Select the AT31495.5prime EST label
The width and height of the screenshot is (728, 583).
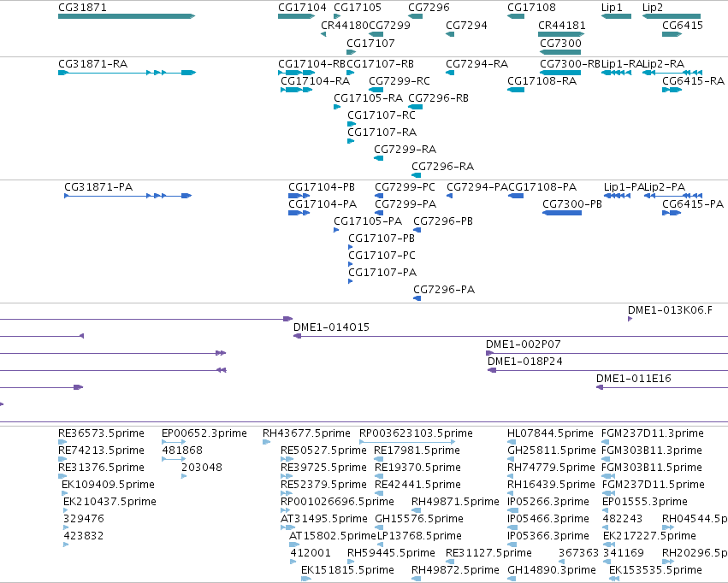coord(323,519)
